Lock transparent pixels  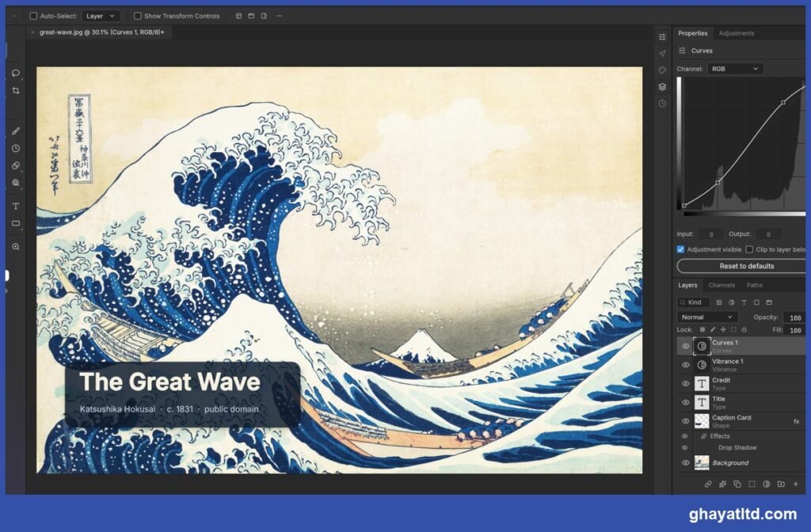[702, 329]
